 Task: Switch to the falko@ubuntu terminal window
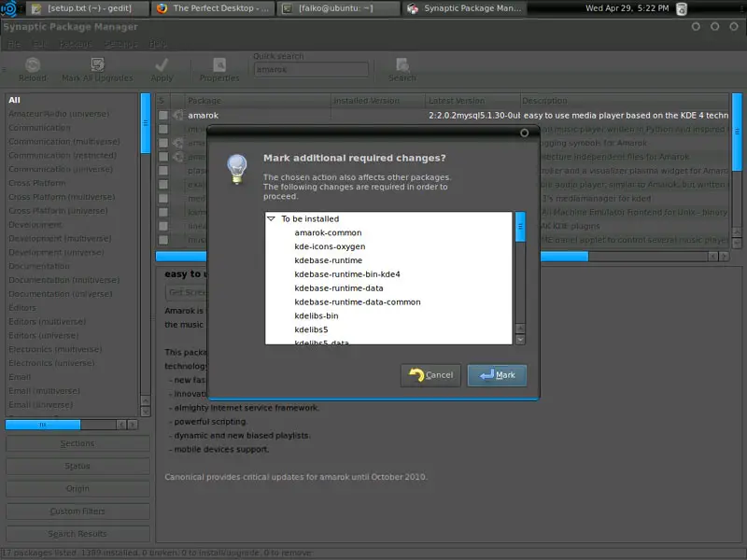point(337,8)
